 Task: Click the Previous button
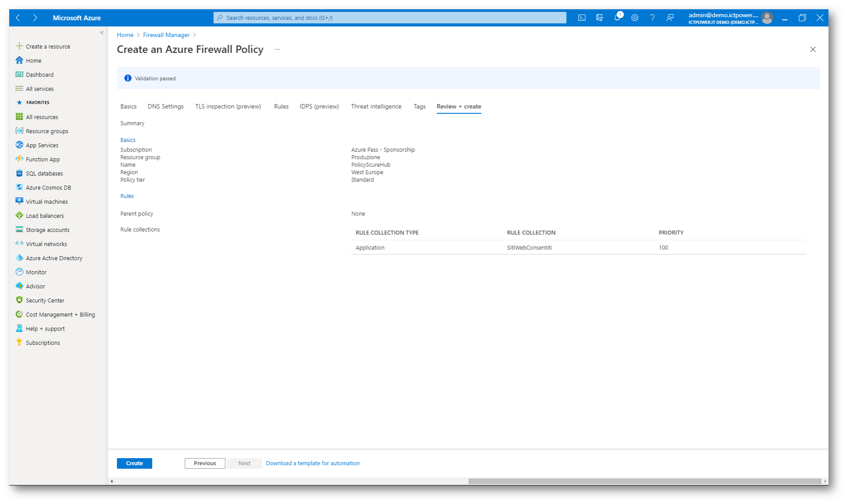click(205, 463)
